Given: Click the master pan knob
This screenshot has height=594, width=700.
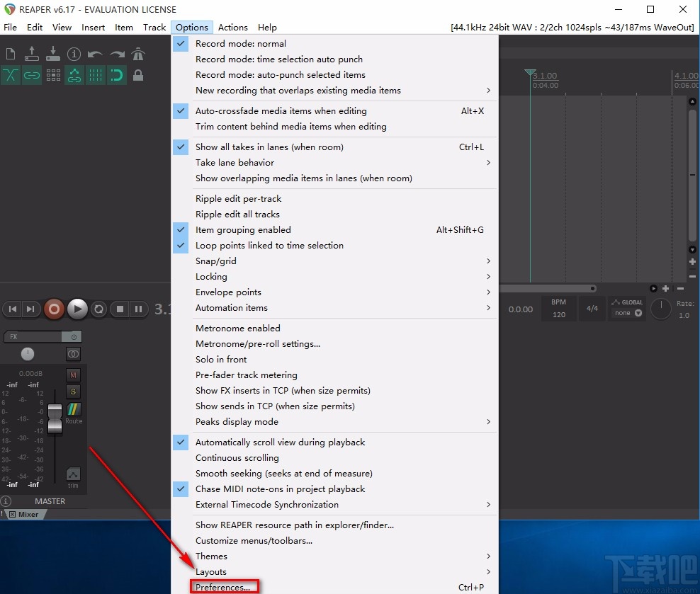Looking at the screenshot, I should point(27,354).
